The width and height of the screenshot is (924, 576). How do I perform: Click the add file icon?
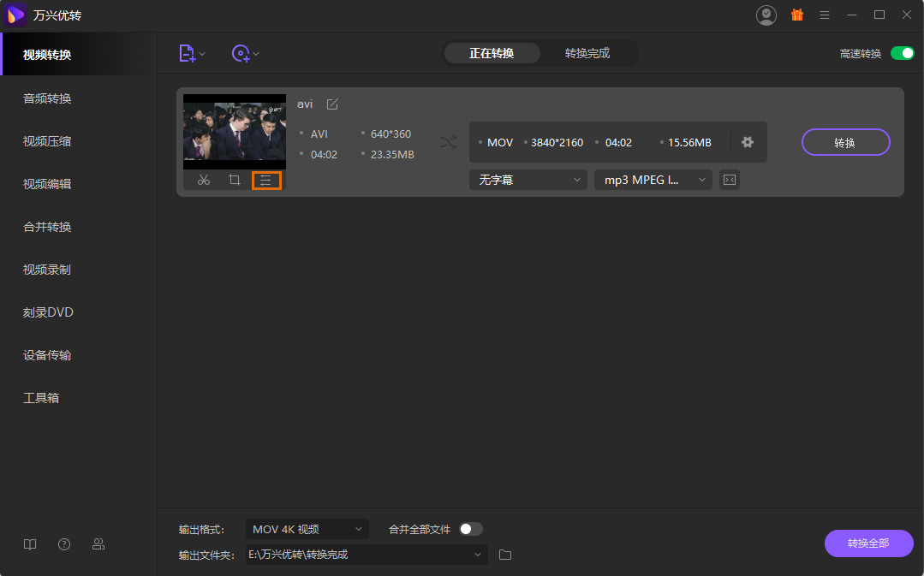coord(188,53)
